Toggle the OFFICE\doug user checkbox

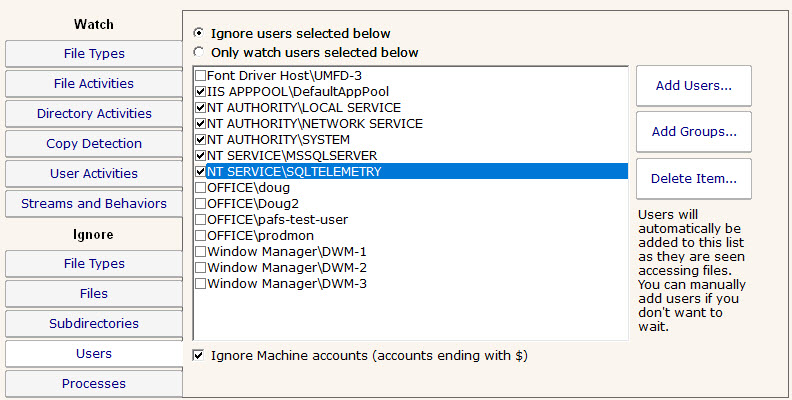[201, 188]
